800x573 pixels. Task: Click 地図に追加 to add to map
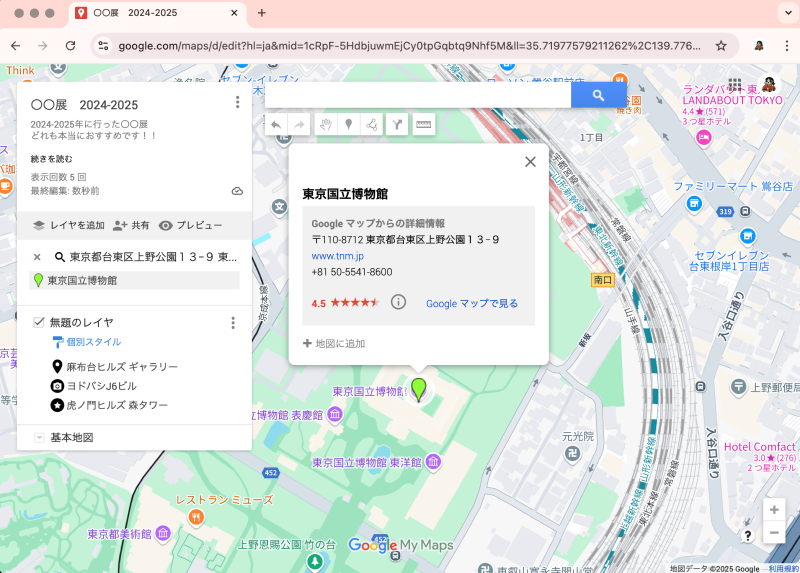(x=334, y=343)
